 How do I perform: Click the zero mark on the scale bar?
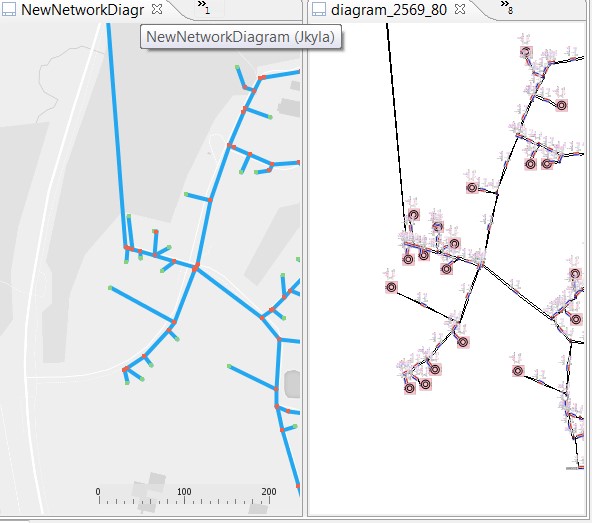[x=98, y=492]
